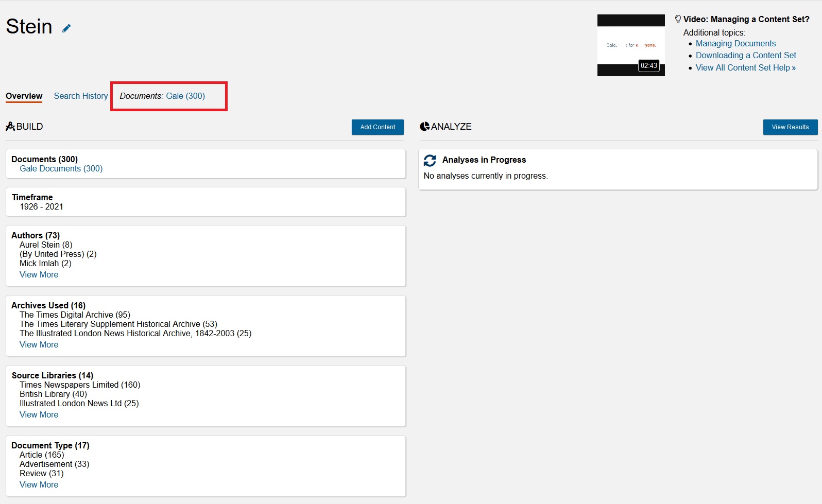The width and height of the screenshot is (822, 504).
Task: Open Downloading a Content Set help topic
Action: (745, 55)
